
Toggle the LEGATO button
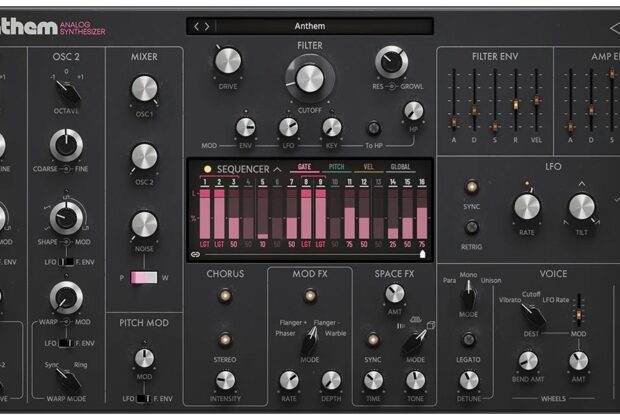coord(469,340)
